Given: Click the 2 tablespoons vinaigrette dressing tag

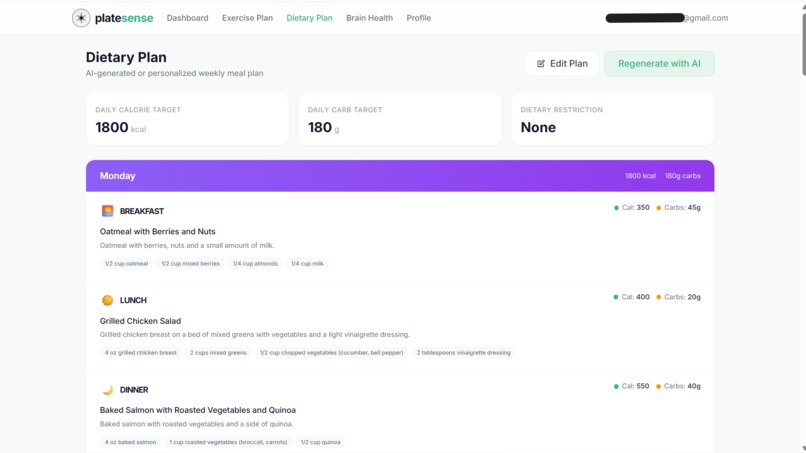Looking at the screenshot, I should (x=464, y=353).
